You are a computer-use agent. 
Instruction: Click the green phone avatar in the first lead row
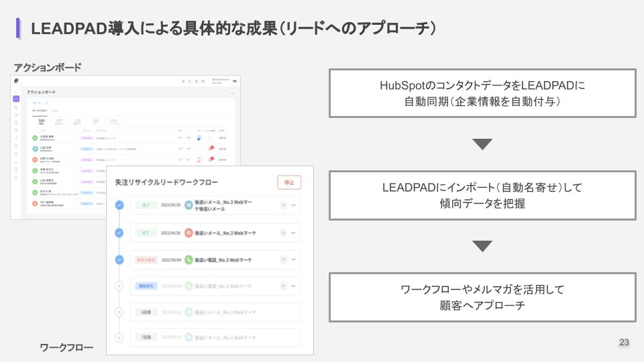pyautogui.click(x=35, y=138)
